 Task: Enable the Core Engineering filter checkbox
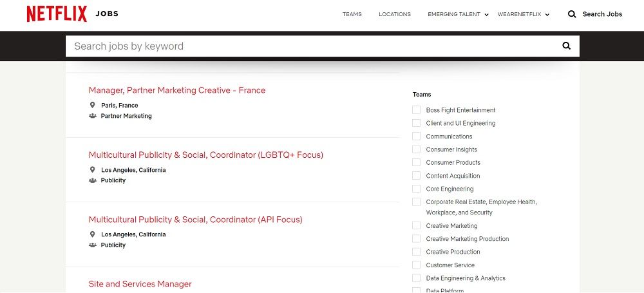(417, 189)
